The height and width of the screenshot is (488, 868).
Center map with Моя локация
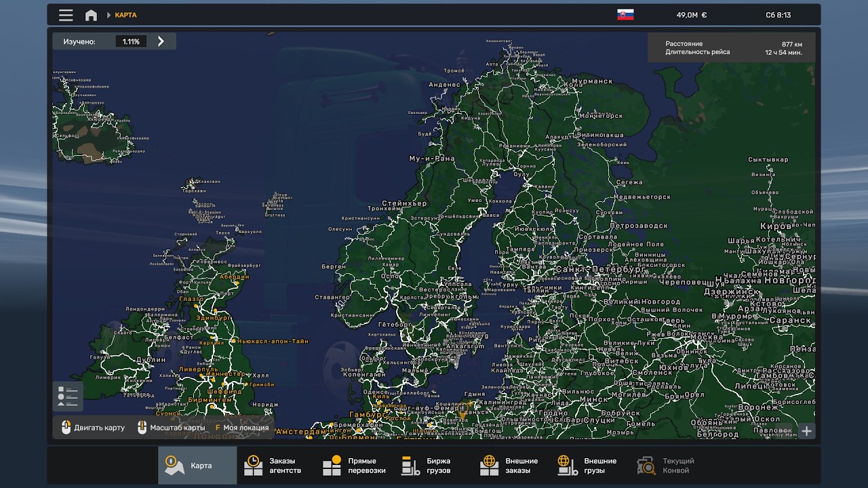pyautogui.click(x=242, y=428)
